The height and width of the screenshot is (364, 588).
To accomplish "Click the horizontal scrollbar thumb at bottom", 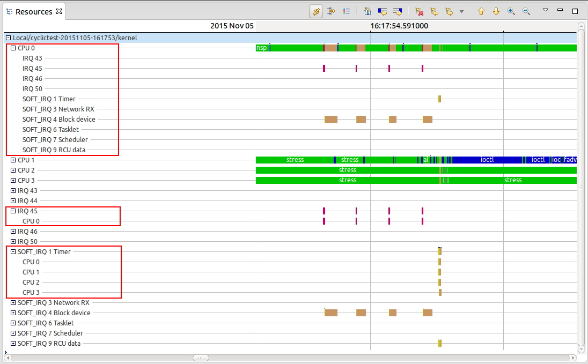I will (201, 358).
